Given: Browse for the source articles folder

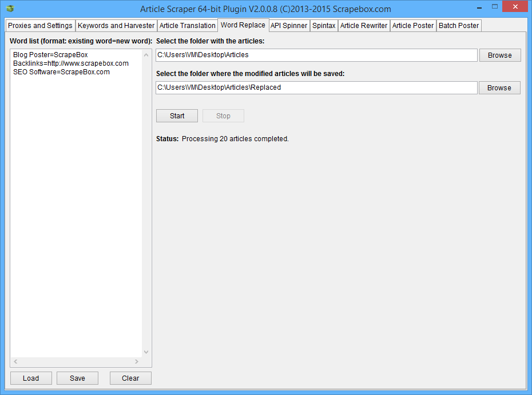Looking at the screenshot, I should point(499,55).
